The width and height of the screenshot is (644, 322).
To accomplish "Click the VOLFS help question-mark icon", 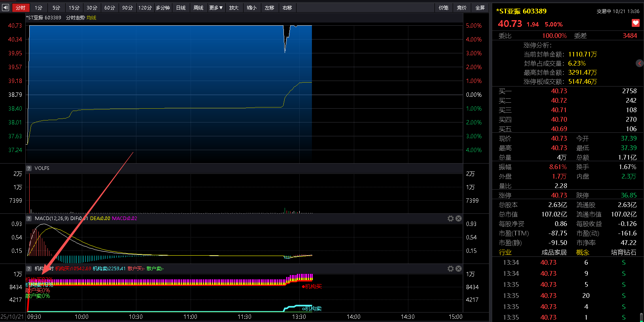I will (29, 168).
